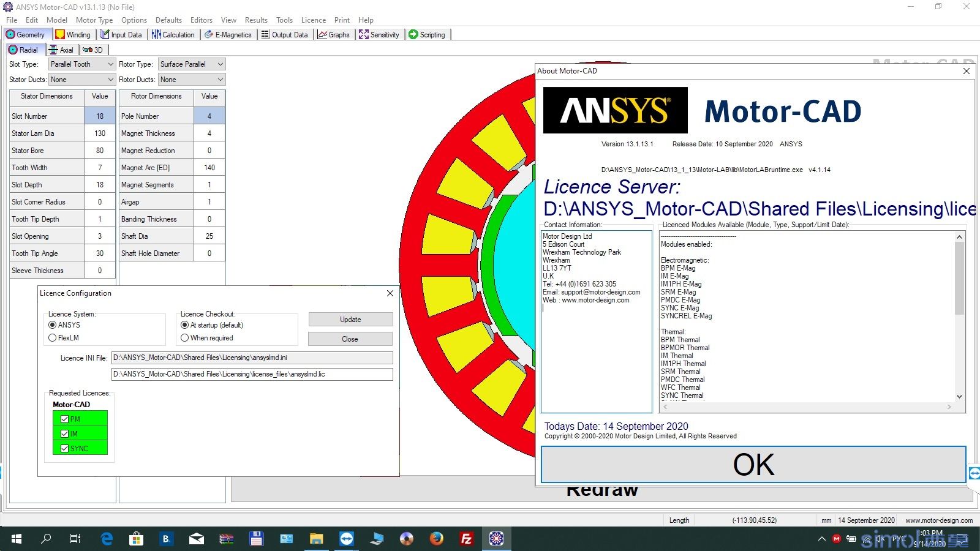This screenshot has height=551, width=980.
Task: Open the Motor Type menu
Action: pyautogui.click(x=94, y=20)
